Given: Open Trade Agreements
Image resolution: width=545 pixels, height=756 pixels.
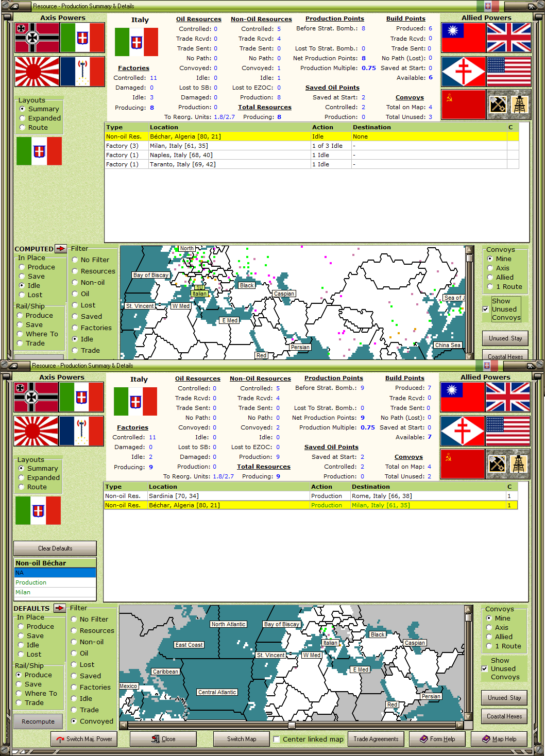Looking at the screenshot, I should tap(376, 739).
